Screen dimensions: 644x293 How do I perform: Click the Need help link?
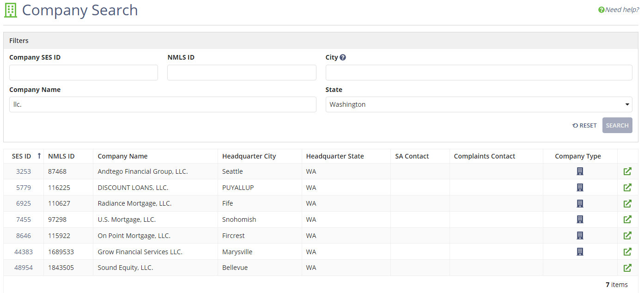pos(619,9)
